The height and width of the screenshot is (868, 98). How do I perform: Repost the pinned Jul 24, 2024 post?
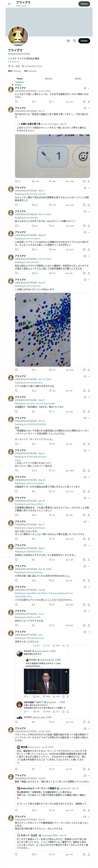coord(33,101)
